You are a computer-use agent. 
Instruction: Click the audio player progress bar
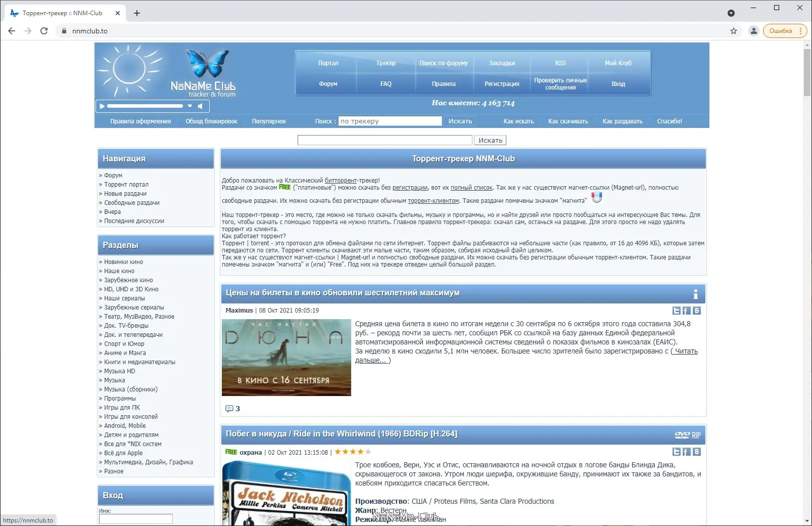tap(145, 106)
